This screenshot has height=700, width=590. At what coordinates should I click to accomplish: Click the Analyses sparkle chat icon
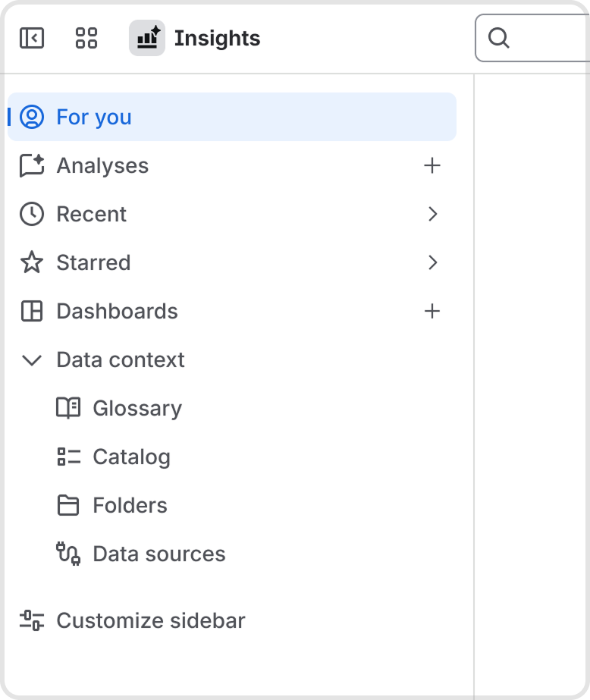click(x=32, y=165)
